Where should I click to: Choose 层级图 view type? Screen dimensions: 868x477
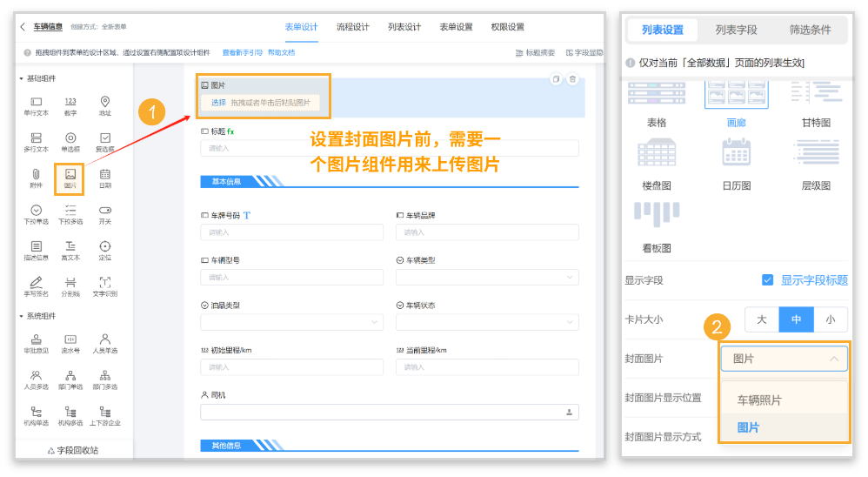tap(816, 165)
